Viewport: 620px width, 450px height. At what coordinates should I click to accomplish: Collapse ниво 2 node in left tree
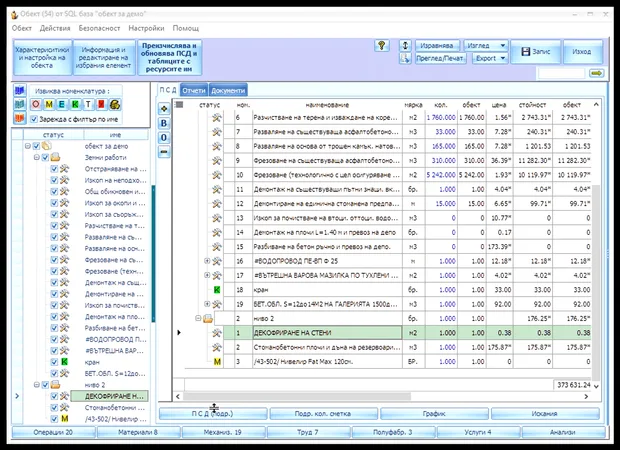(36, 385)
